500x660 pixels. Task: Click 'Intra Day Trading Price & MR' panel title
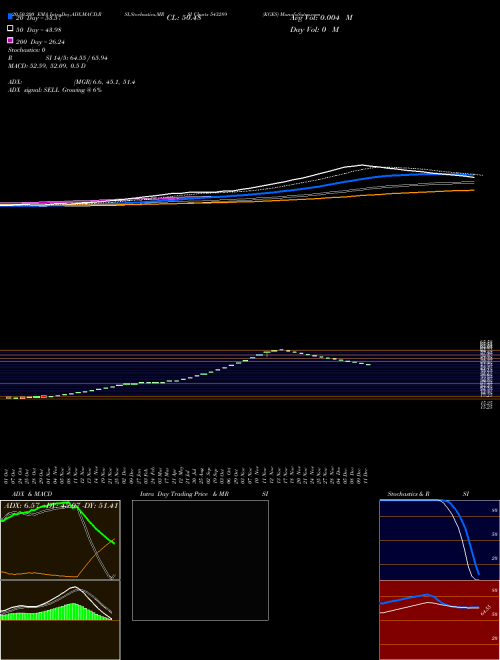[x=184, y=494]
